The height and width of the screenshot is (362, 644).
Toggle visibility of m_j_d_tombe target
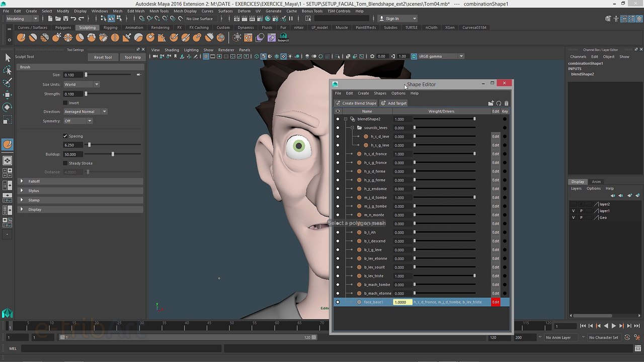pos(338,198)
